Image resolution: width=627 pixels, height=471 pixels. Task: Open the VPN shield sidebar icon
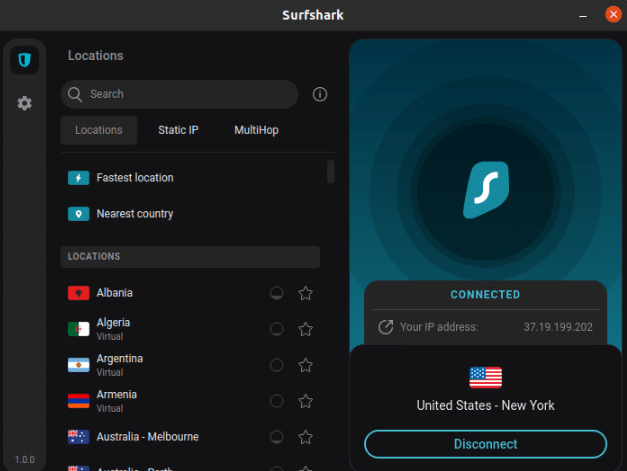(24, 60)
